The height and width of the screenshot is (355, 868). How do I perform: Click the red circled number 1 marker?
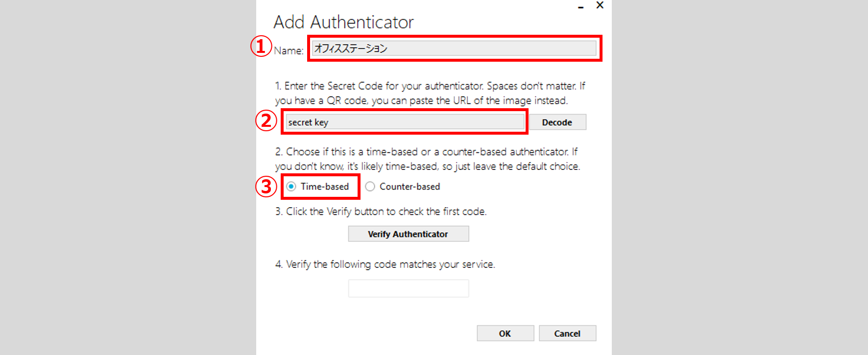(261, 46)
